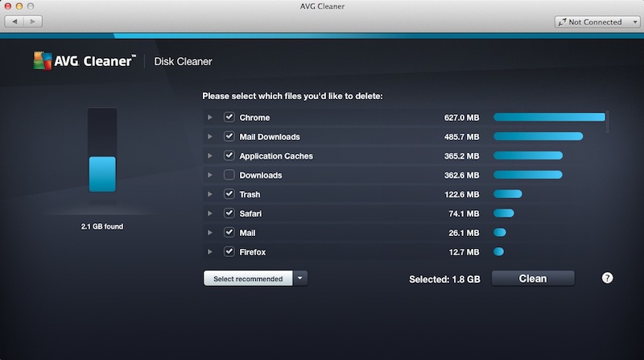Expand the Chrome row triangle
Screen dimensions: 644x360
210,118
